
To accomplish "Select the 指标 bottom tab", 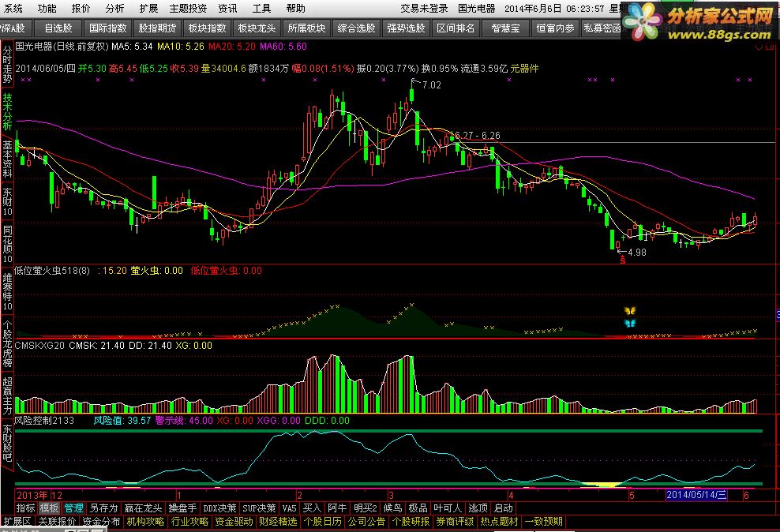I will point(25,508).
